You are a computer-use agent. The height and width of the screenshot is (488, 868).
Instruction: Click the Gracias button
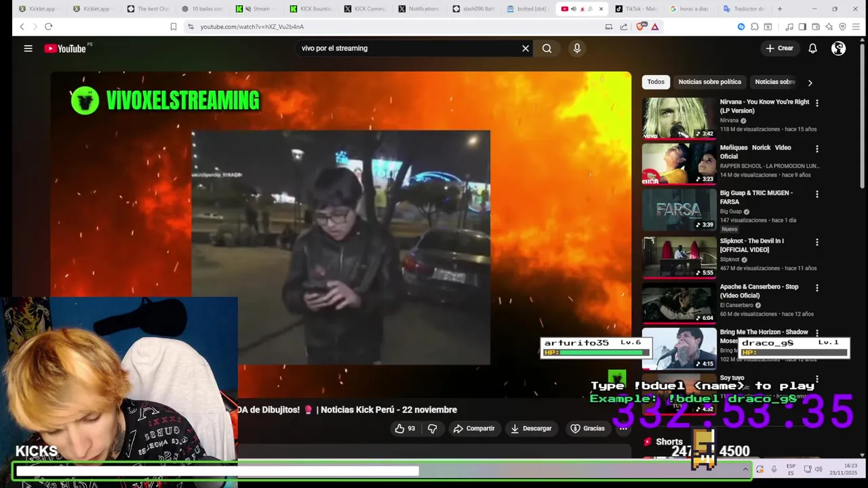point(587,428)
